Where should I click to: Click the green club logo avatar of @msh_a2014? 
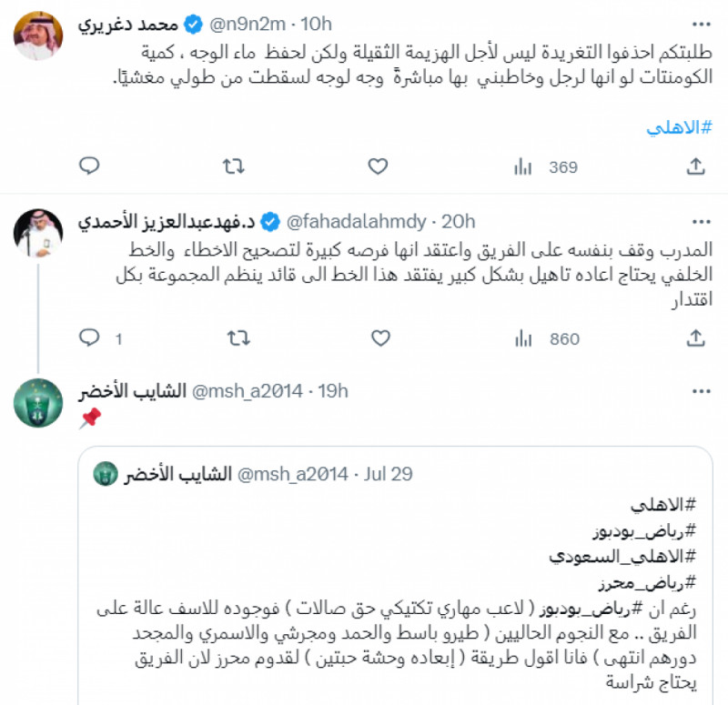pyautogui.click(x=37, y=404)
